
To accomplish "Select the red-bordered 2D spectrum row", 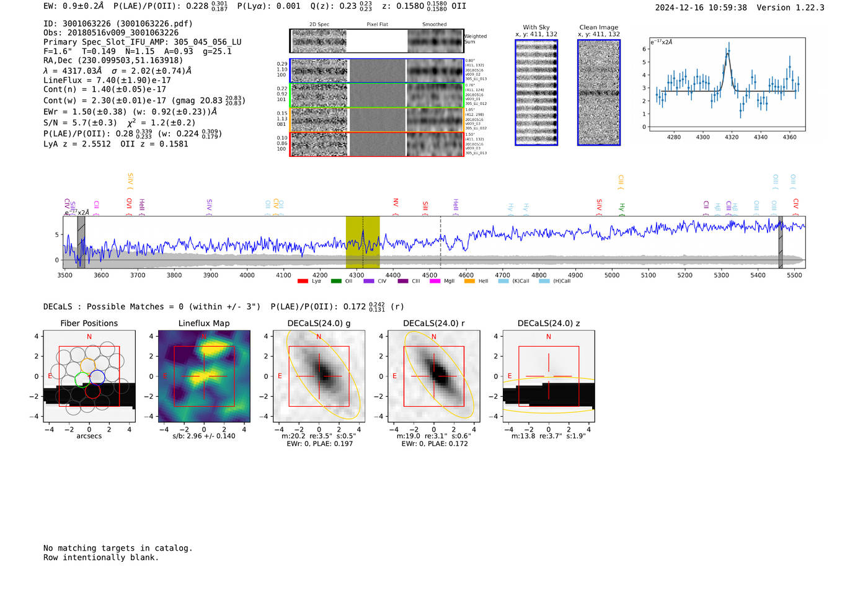I will [x=377, y=144].
